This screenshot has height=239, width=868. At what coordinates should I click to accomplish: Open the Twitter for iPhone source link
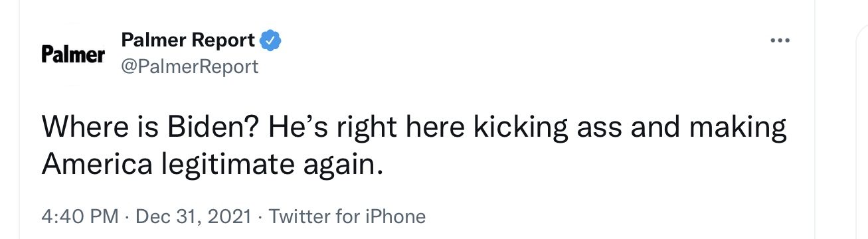(x=347, y=216)
